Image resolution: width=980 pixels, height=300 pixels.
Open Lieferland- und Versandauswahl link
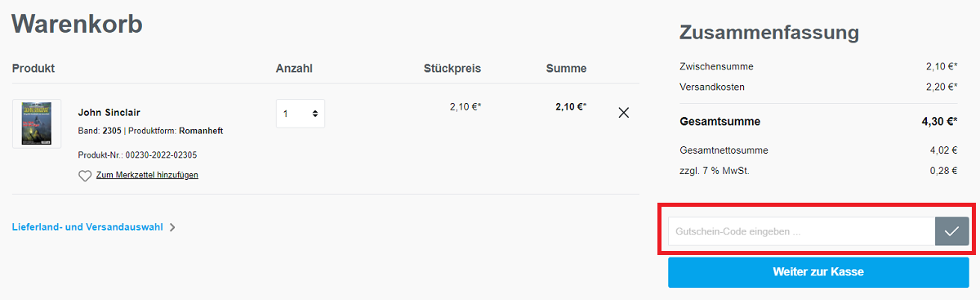click(x=87, y=227)
